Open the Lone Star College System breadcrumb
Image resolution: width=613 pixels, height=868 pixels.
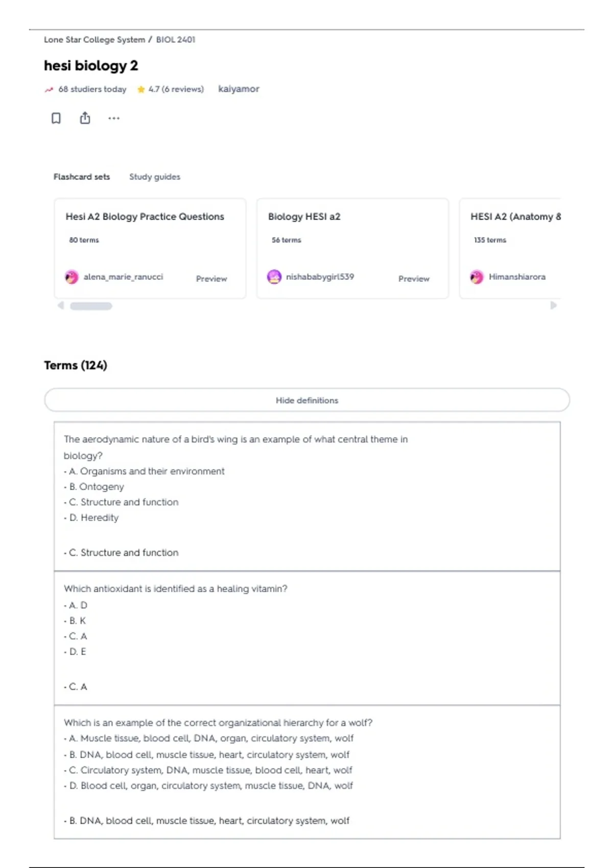click(x=95, y=39)
